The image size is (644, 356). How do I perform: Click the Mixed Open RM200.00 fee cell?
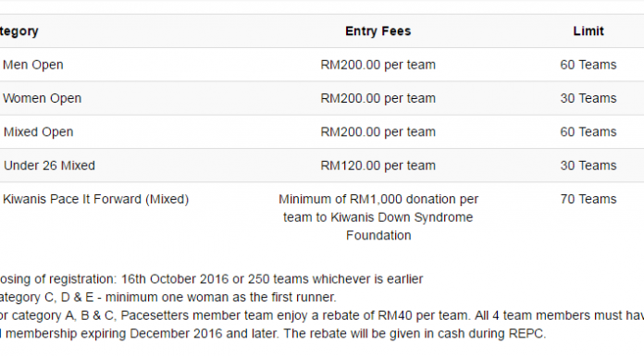(378, 132)
